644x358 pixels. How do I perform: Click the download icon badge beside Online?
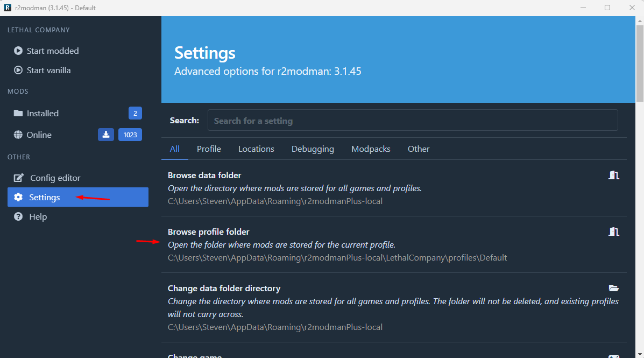pyautogui.click(x=106, y=135)
